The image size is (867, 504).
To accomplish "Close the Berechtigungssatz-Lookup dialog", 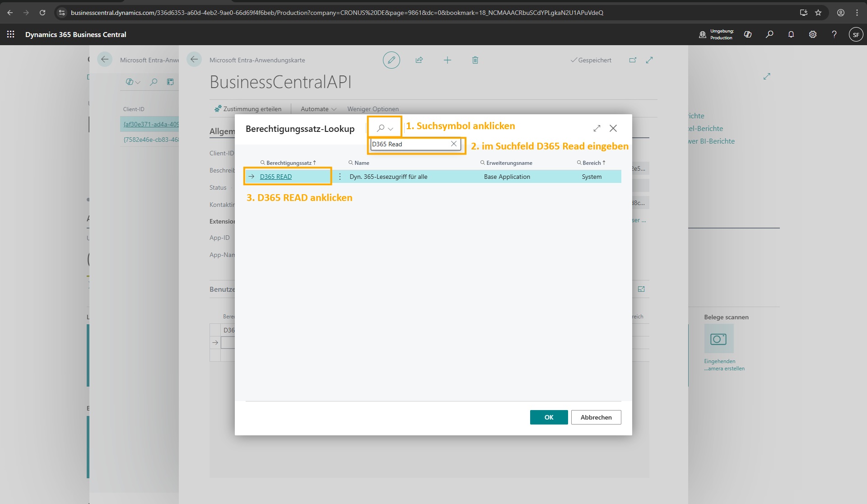I will point(613,128).
